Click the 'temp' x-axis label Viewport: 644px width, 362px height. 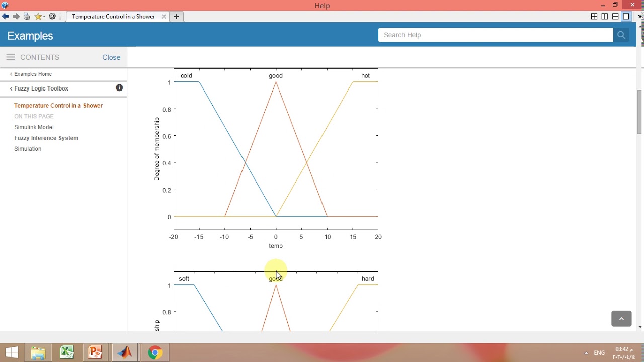[276, 246]
